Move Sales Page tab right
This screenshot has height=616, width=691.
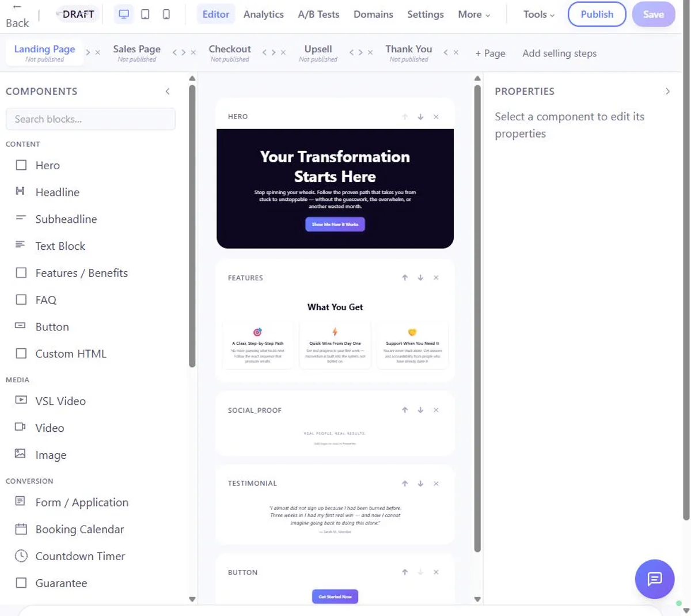184,52
